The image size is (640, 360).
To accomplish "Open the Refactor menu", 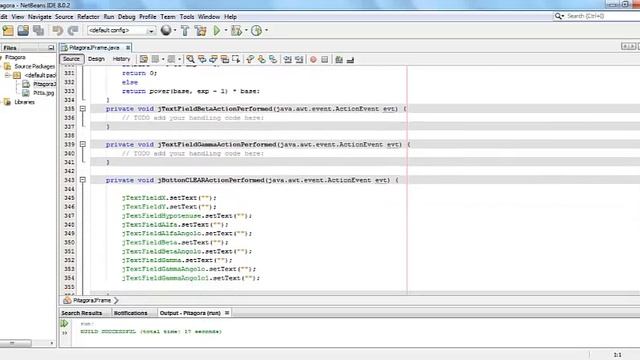I will point(88,17).
